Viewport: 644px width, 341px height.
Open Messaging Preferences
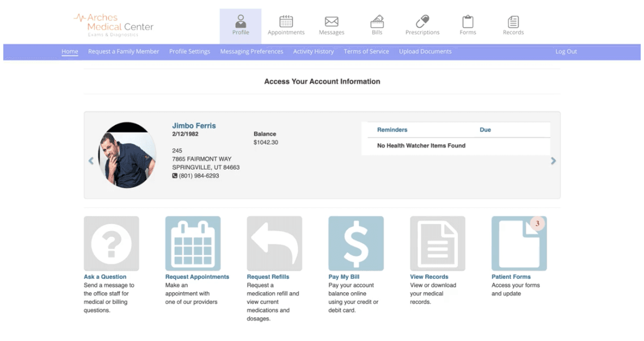tap(252, 51)
